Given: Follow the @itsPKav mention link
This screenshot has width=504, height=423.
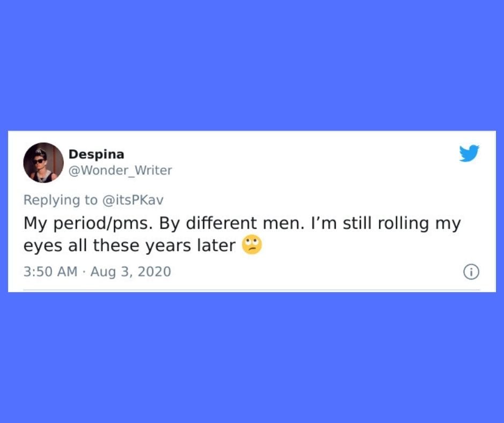Looking at the screenshot, I should 133,200.
